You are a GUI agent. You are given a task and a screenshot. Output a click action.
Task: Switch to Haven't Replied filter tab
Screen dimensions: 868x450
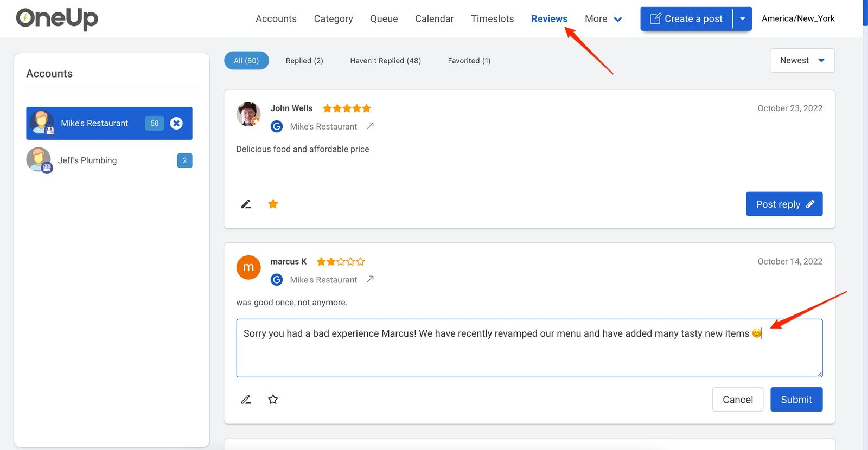click(x=385, y=61)
